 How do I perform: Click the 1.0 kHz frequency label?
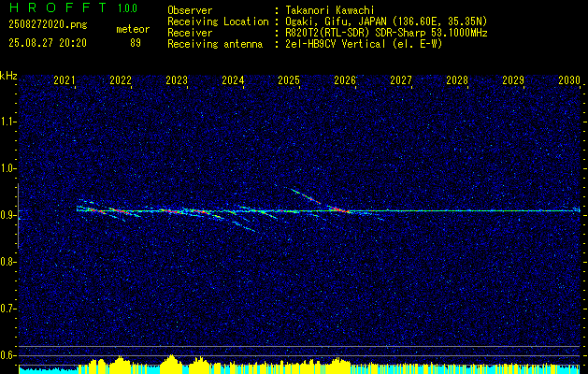(x=8, y=168)
